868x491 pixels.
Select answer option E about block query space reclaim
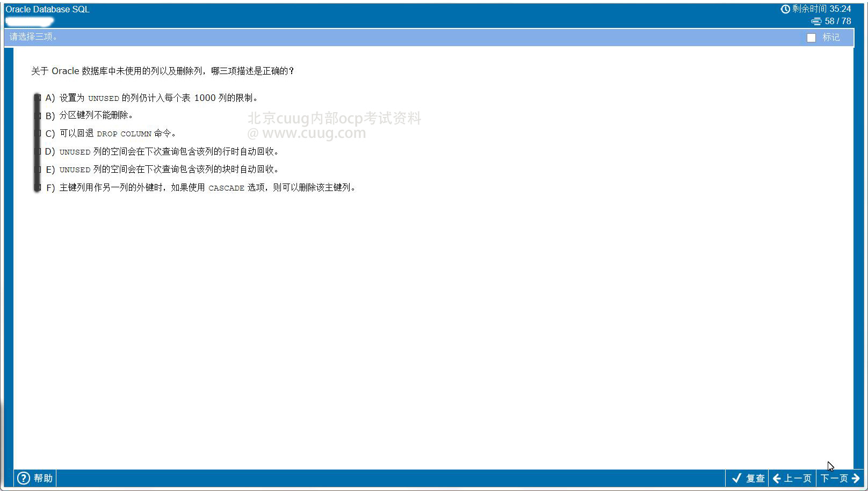(x=37, y=169)
